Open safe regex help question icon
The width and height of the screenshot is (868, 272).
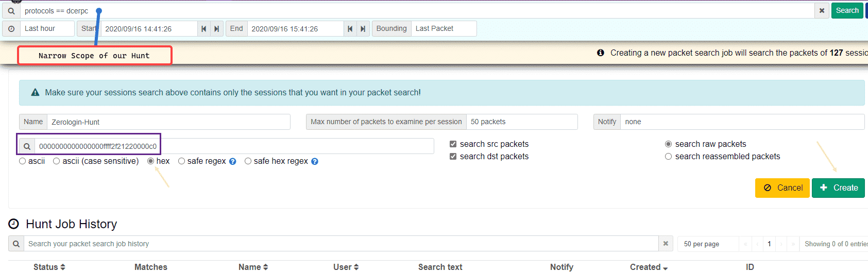(x=233, y=162)
